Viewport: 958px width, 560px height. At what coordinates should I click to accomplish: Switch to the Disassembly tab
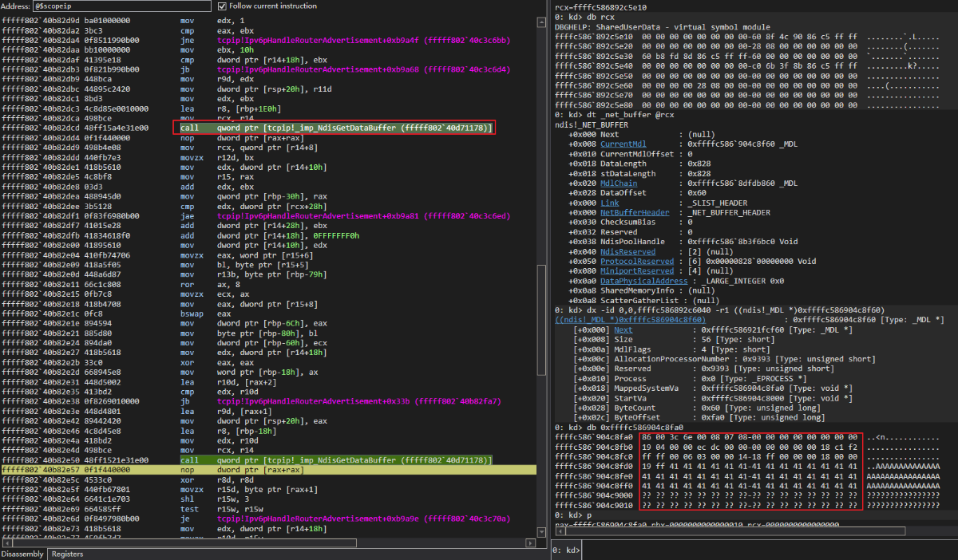[x=22, y=554]
